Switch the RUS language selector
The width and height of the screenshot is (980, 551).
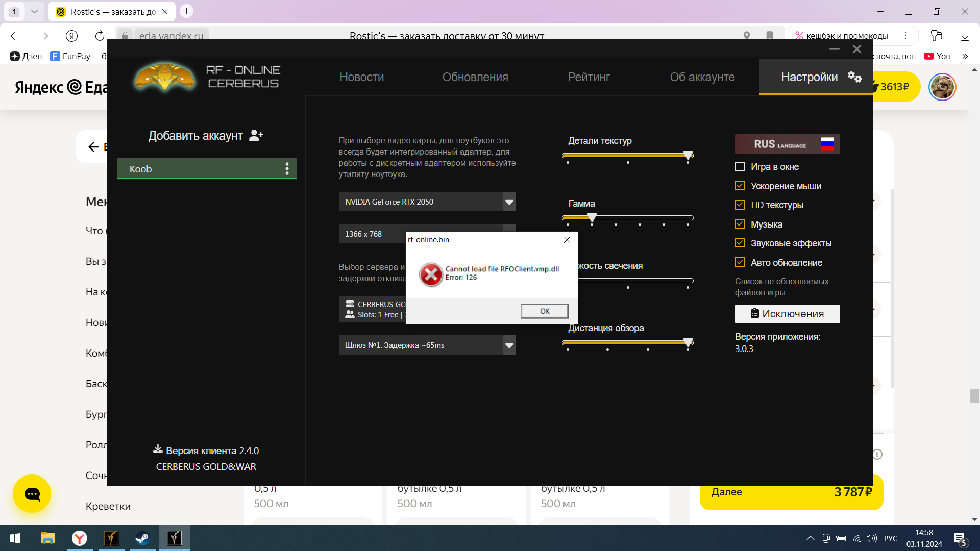tap(787, 144)
